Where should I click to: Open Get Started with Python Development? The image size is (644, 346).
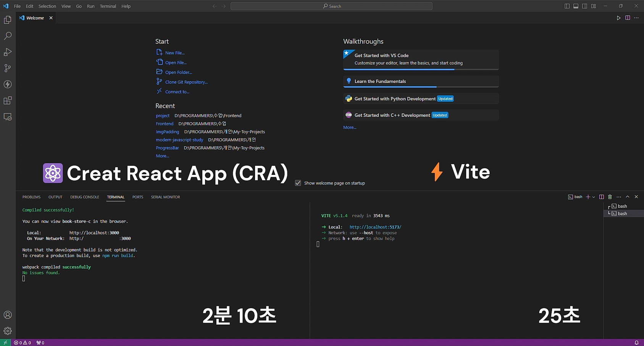(421, 99)
